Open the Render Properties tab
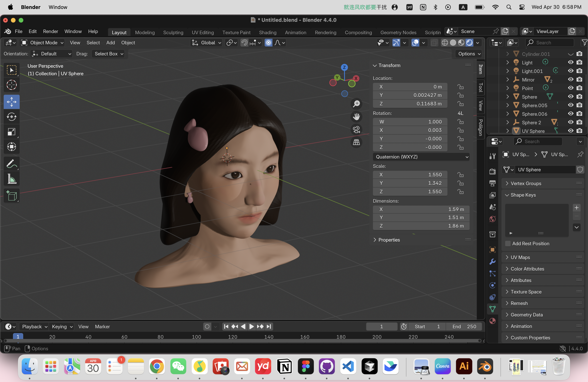The image size is (588, 382). pos(492,171)
